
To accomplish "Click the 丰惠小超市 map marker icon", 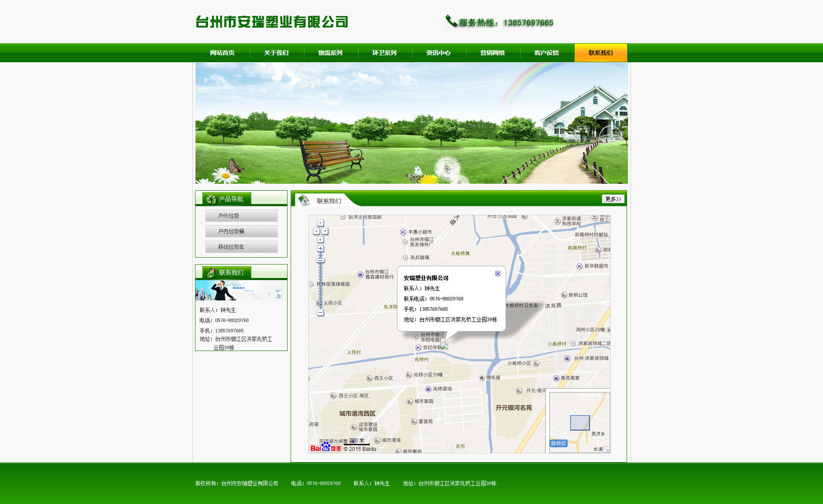I will (x=403, y=232).
